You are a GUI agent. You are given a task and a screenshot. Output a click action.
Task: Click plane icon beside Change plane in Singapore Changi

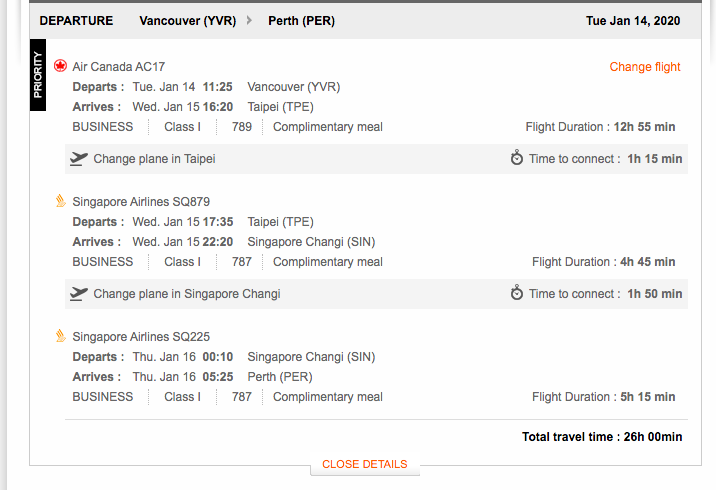[x=79, y=294]
